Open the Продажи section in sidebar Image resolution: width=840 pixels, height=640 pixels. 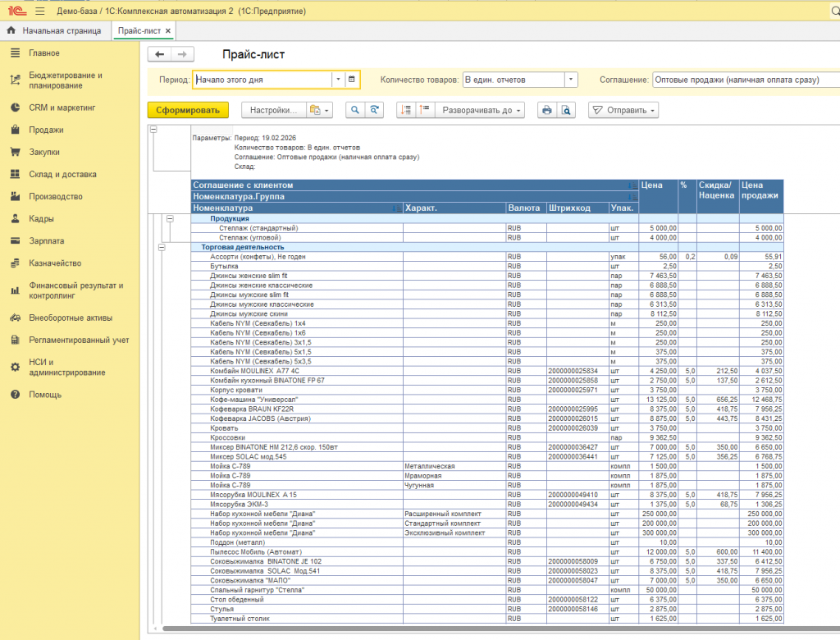46,130
